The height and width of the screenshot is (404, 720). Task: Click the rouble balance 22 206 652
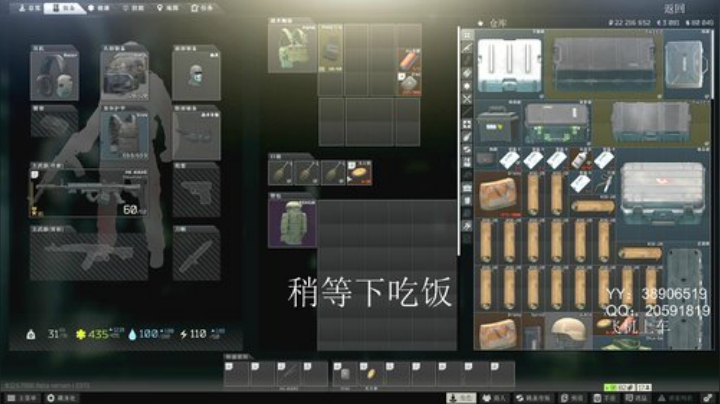point(629,22)
